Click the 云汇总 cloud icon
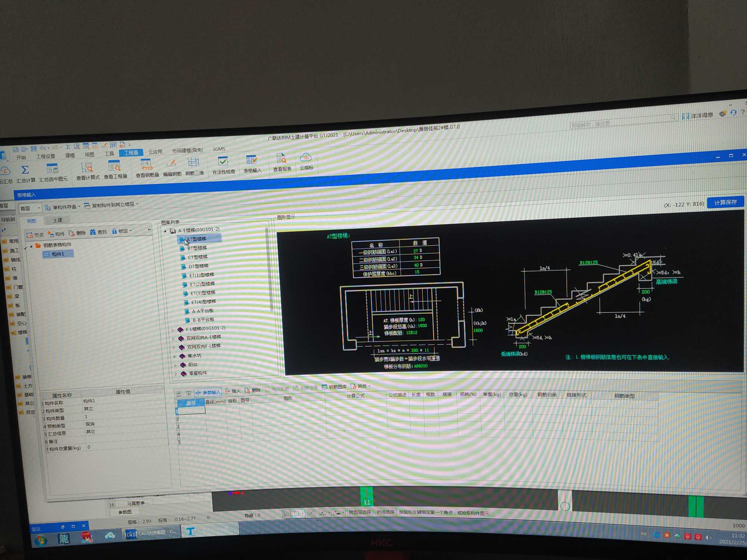 pyautogui.click(x=5, y=171)
